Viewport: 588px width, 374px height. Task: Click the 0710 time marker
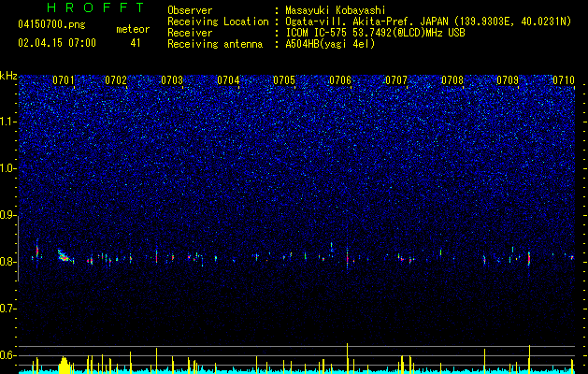(564, 80)
